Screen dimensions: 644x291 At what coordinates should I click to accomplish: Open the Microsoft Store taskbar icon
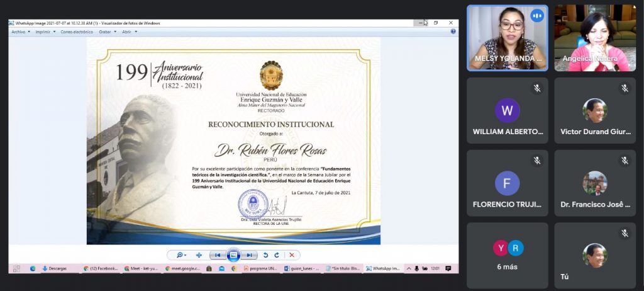coord(209,268)
